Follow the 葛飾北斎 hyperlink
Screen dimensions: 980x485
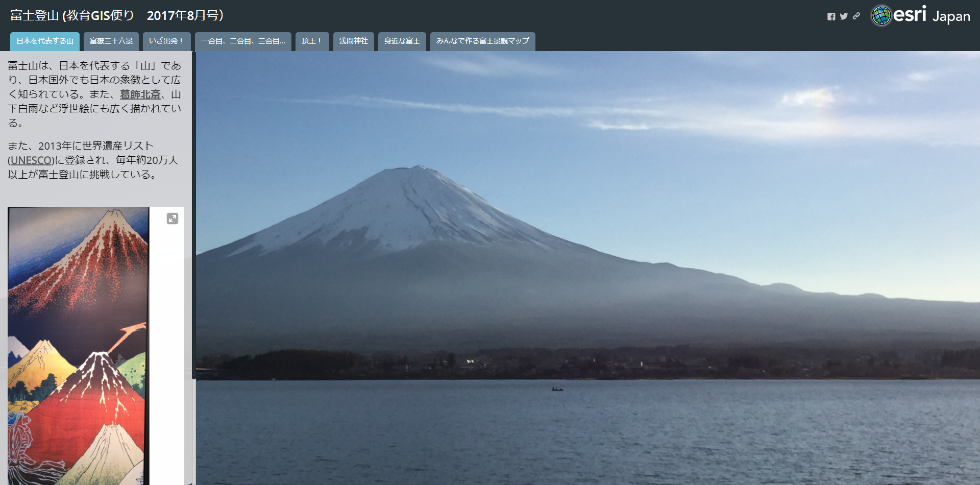point(140,94)
